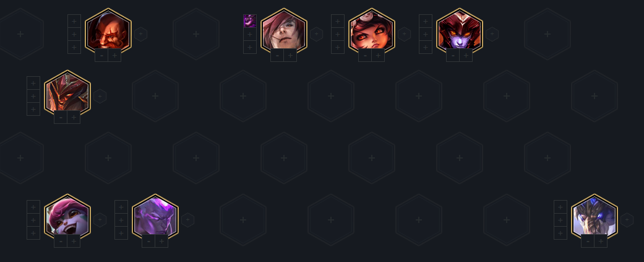Decrease star level of the pink-haired scarred champion
644x262 pixels.
click(x=277, y=55)
